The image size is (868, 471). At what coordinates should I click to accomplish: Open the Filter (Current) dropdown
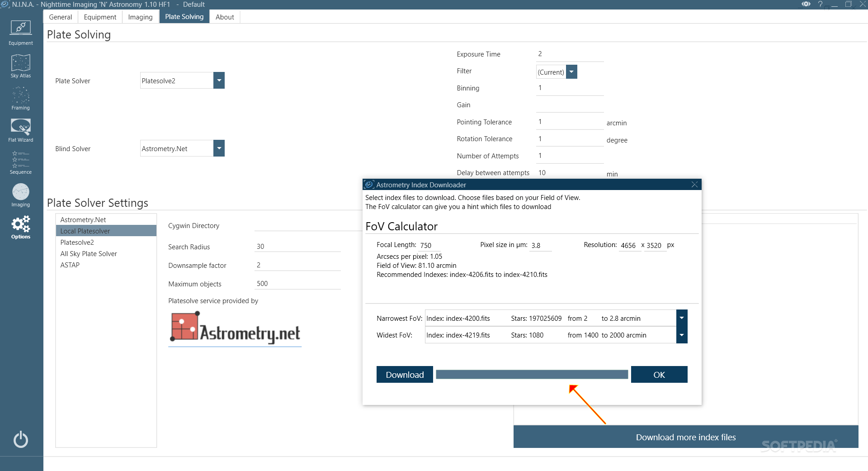pos(571,72)
